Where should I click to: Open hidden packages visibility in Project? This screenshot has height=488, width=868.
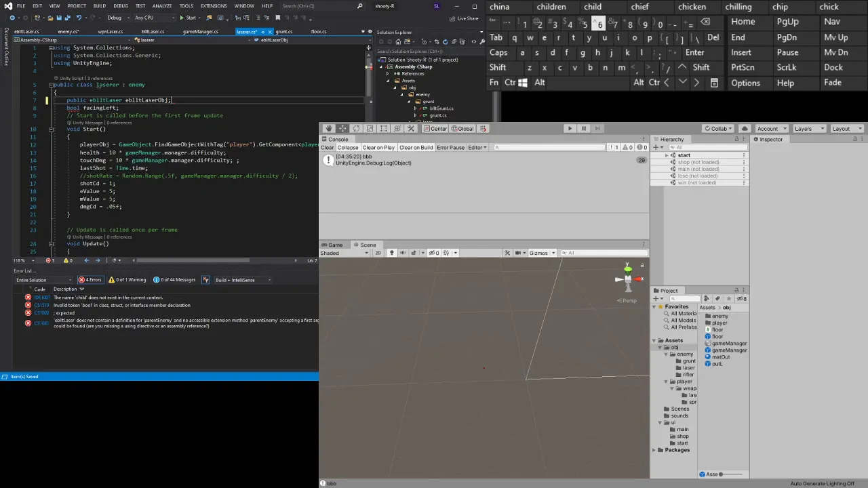742,298
